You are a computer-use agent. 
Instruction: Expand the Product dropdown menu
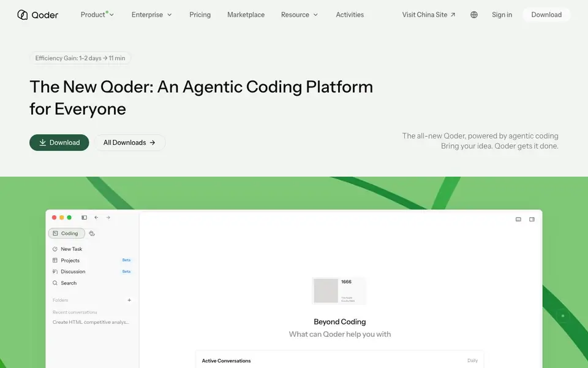(x=97, y=15)
